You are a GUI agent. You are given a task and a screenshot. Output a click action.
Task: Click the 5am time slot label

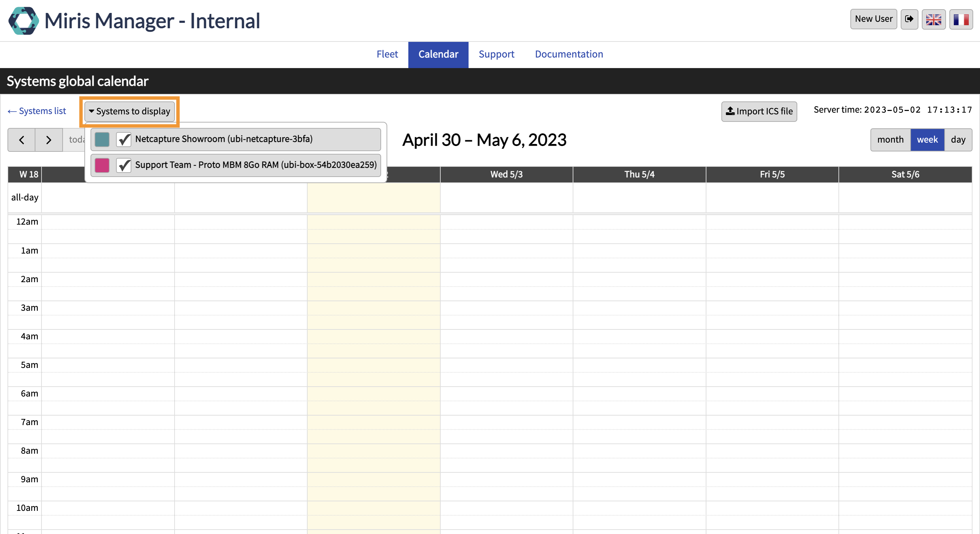click(x=29, y=365)
